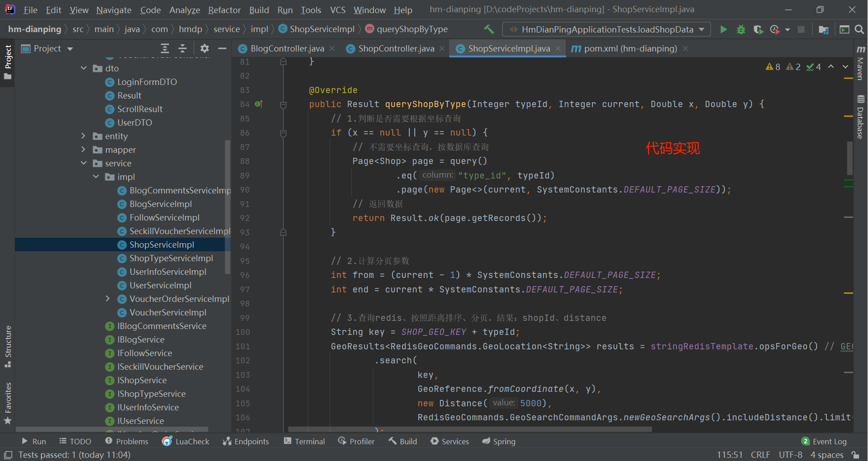Image resolution: width=868 pixels, height=461 pixels.
Task: Go to previous highlighted error arrow
Action: (831, 67)
